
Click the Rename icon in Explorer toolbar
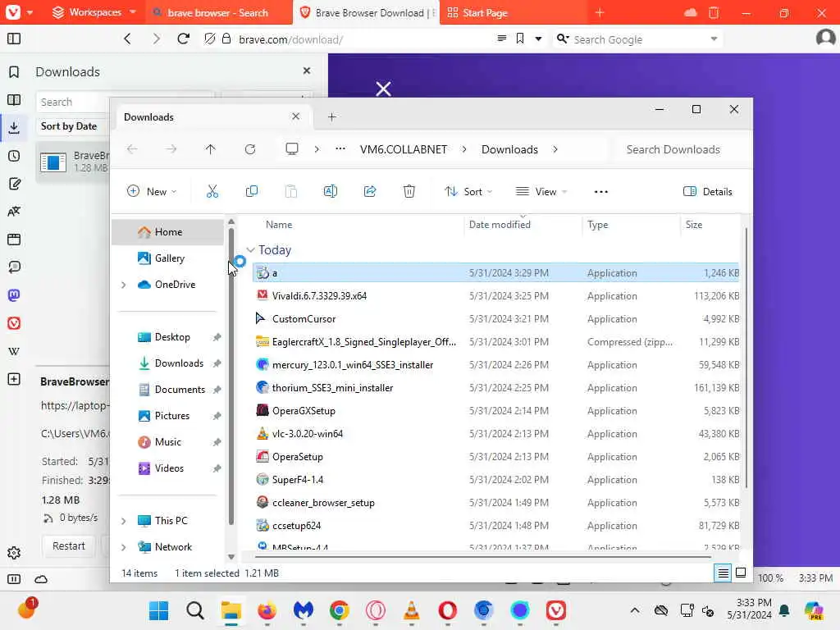pyautogui.click(x=331, y=191)
